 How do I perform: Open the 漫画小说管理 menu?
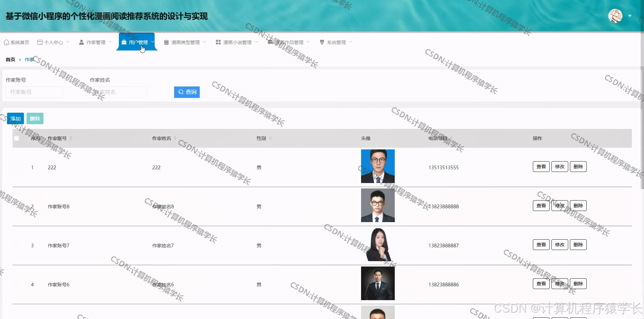[x=237, y=42]
